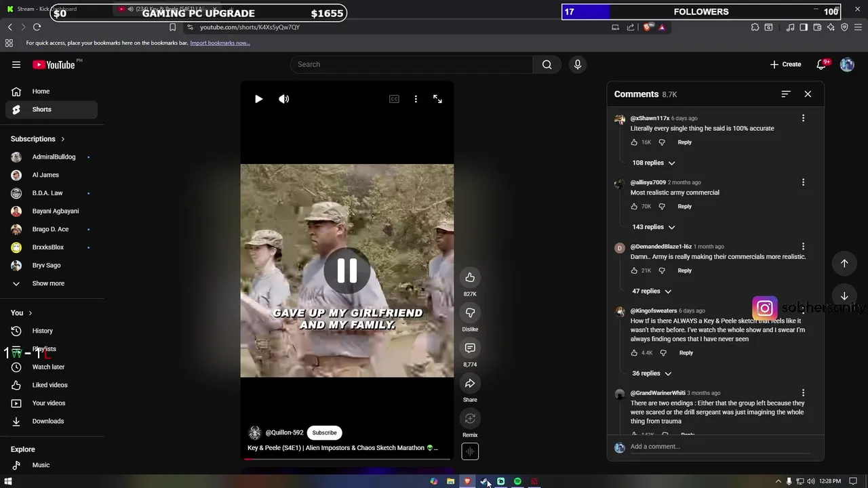Viewport: 868px width, 488px height.
Task: Close the Comments panel
Action: (x=808, y=94)
